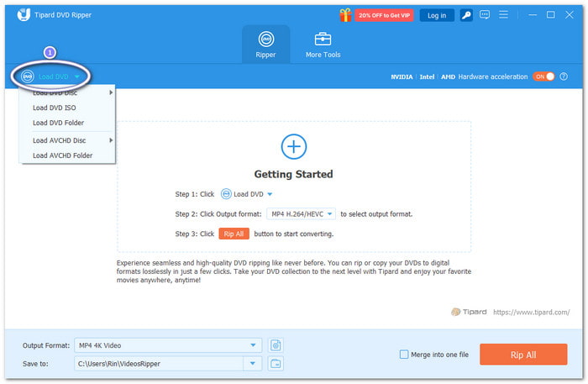Open the key registration icon
This screenshot has width=588, height=384.
(x=466, y=15)
